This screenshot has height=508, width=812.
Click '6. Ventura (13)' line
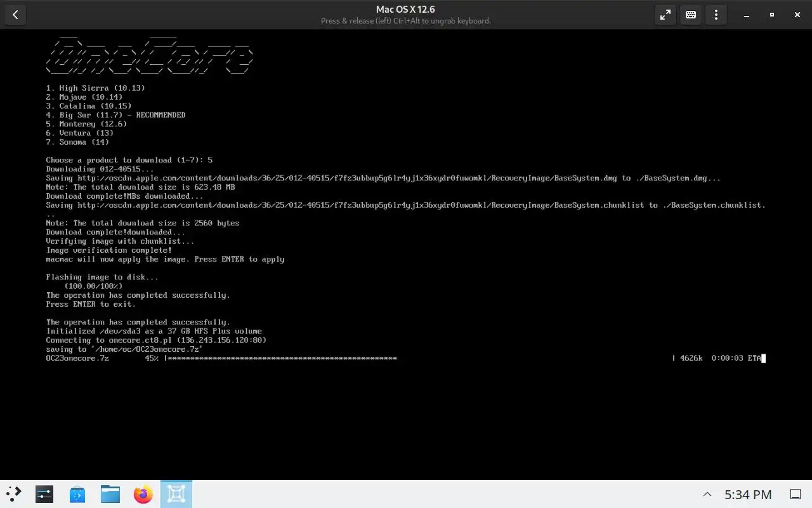click(x=79, y=133)
